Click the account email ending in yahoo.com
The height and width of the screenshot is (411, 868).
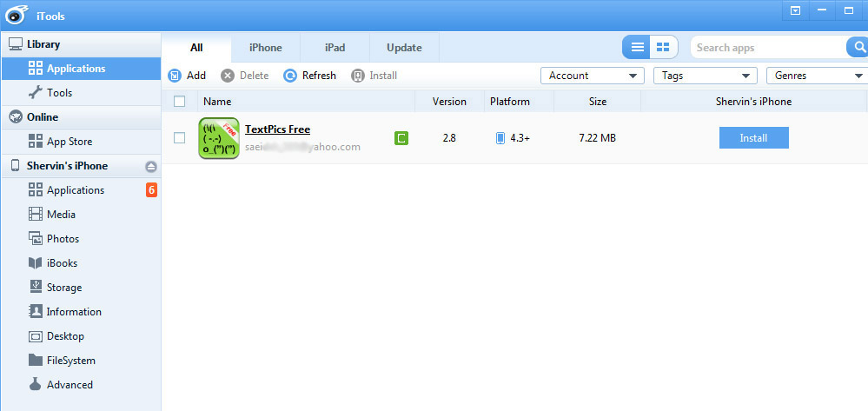302,148
